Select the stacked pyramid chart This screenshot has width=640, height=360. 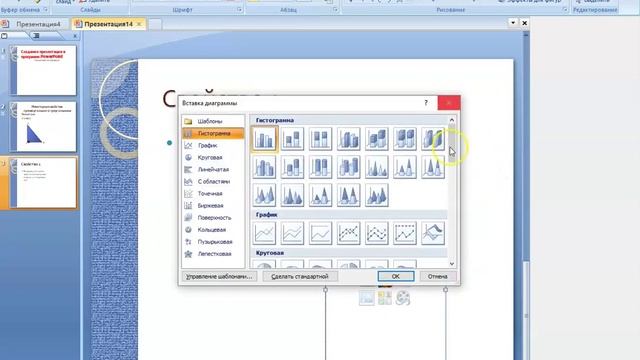320,195
